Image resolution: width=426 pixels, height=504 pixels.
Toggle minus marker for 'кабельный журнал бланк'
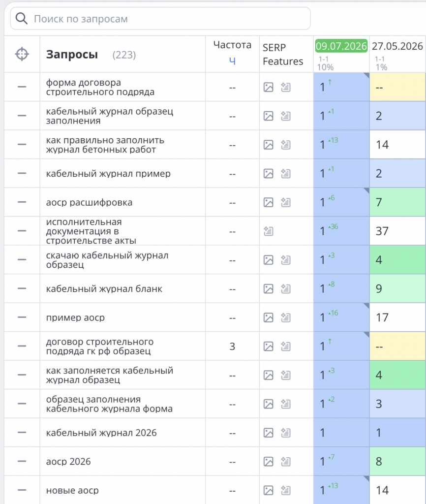tap(22, 288)
